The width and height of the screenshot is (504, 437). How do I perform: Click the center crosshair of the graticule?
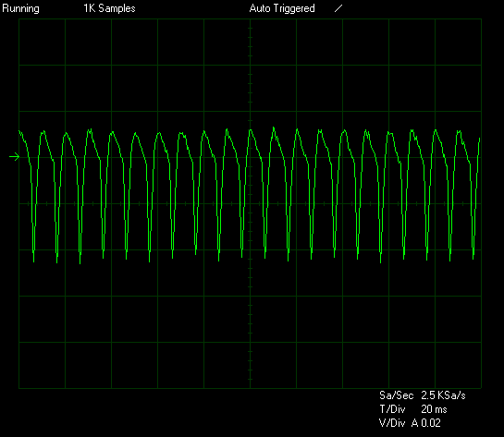(x=250, y=203)
